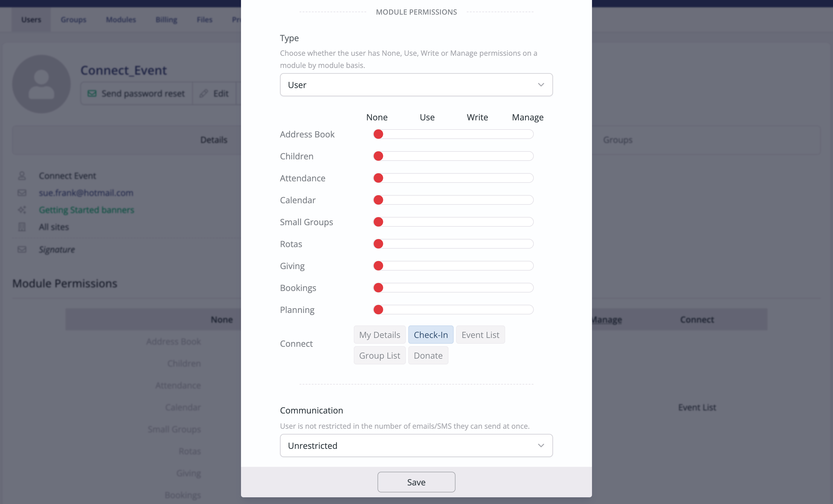Open the Type dropdown set to User

pyautogui.click(x=416, y=85)
